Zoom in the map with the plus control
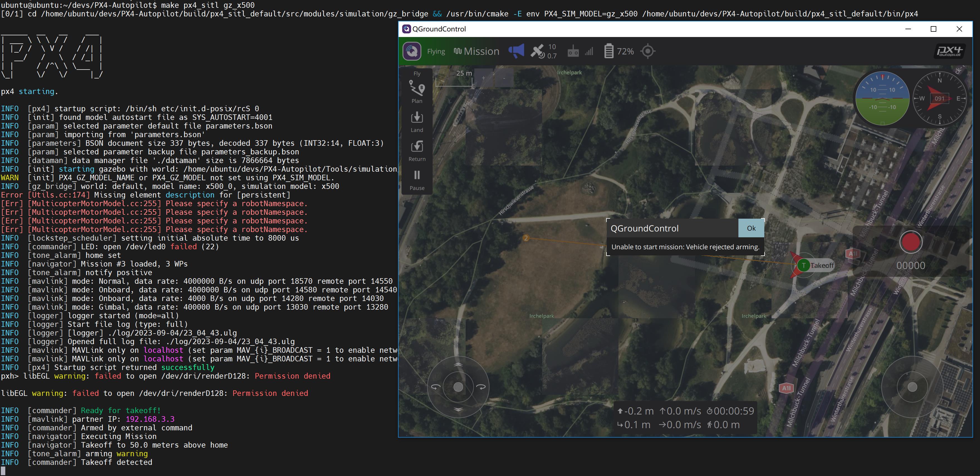The image size is (980, 476). pos(483,78)
